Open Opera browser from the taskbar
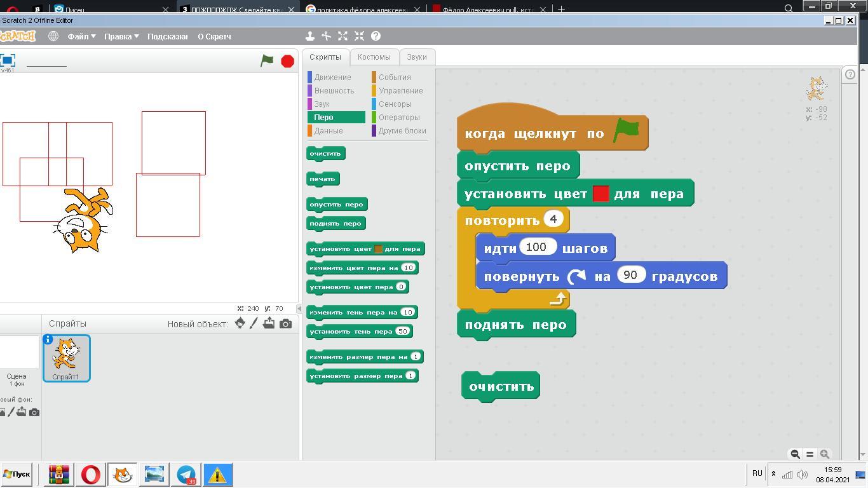 [x=90, y=475]
